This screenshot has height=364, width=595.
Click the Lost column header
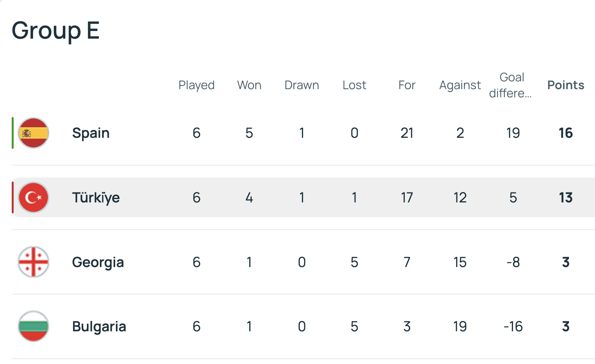(x=354, y=85)
